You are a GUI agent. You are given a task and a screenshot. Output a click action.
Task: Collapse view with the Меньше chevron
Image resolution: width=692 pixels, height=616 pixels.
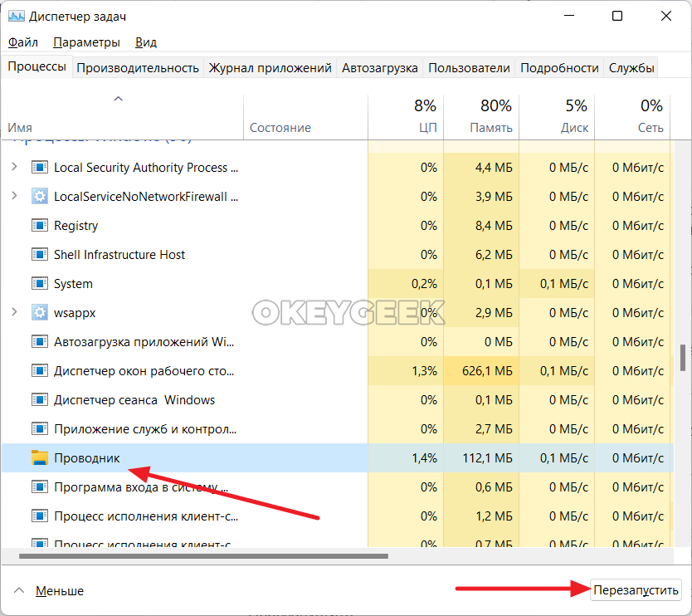(19, 590)
